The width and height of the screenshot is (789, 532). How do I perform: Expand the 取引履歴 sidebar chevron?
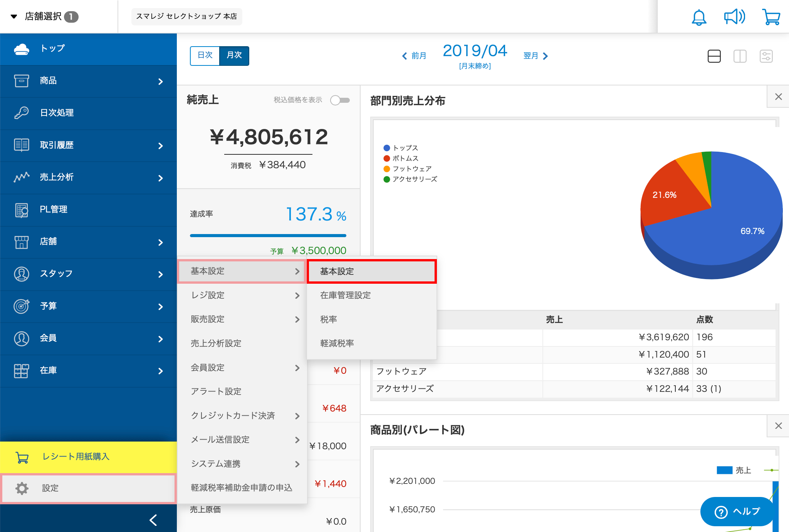coord(161,146)
